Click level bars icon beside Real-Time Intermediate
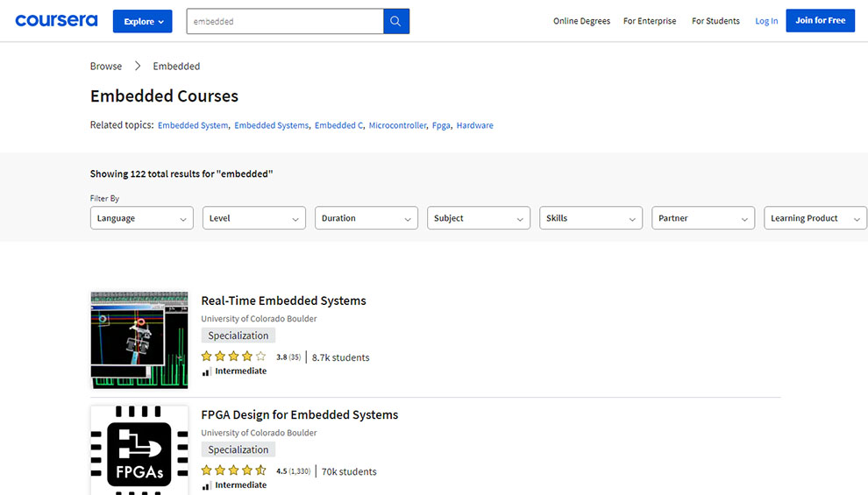The width and height of the screenshot is (868, 495). [x=206, y=371]
